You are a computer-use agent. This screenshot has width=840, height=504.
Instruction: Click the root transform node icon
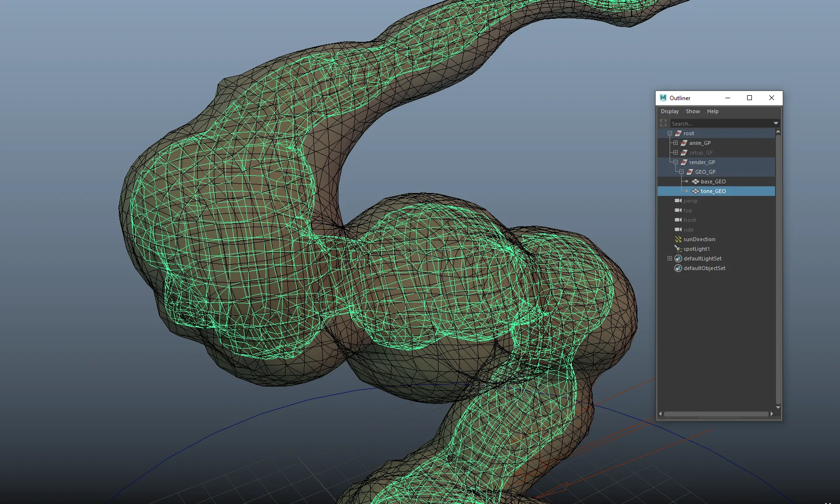678,133
